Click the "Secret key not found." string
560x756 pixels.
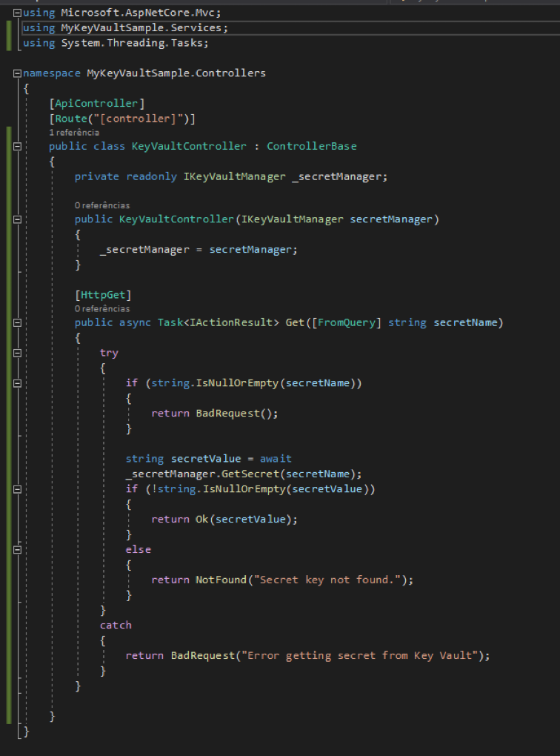tap(327, 580)
